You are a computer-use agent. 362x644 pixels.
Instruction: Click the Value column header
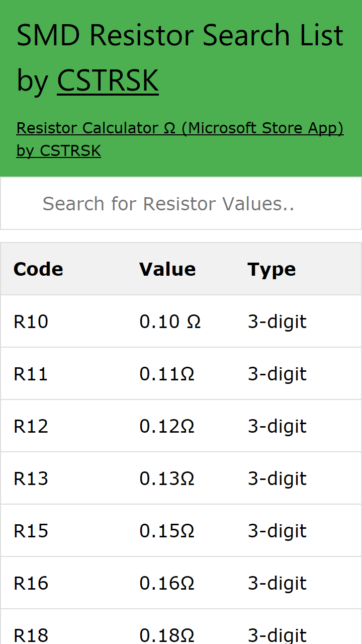[x=167, y=269]
